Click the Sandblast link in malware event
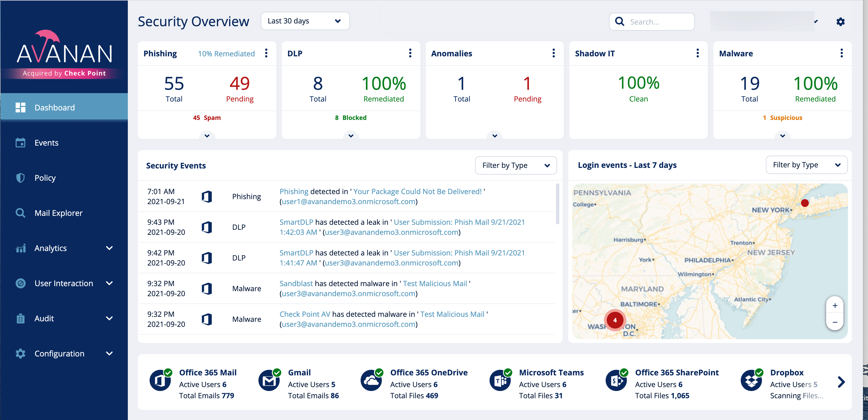Viewport: 868px width, 420px height. 296,284
